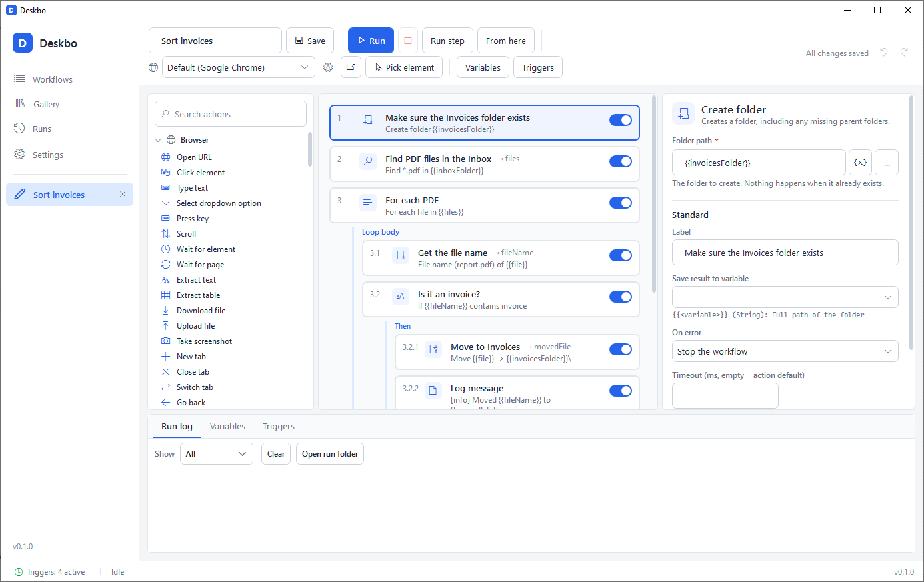The image size is (924, 582).
Task: Open browser settings gear icon
Action: [328, 67]
